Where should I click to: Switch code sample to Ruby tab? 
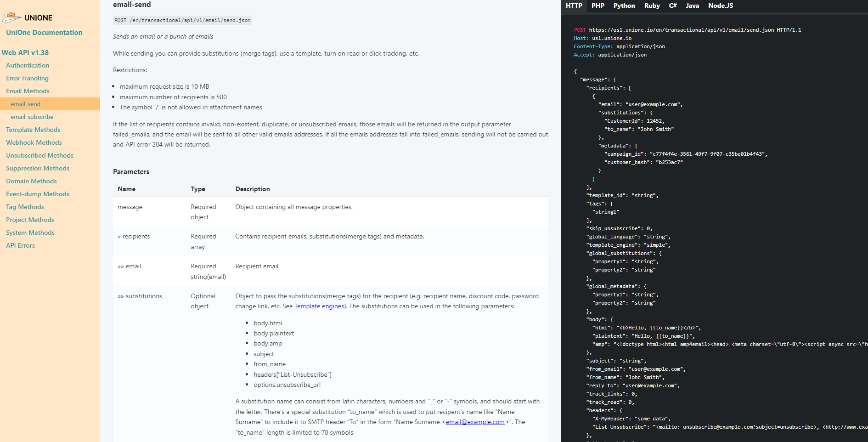[x=652, y=6]
